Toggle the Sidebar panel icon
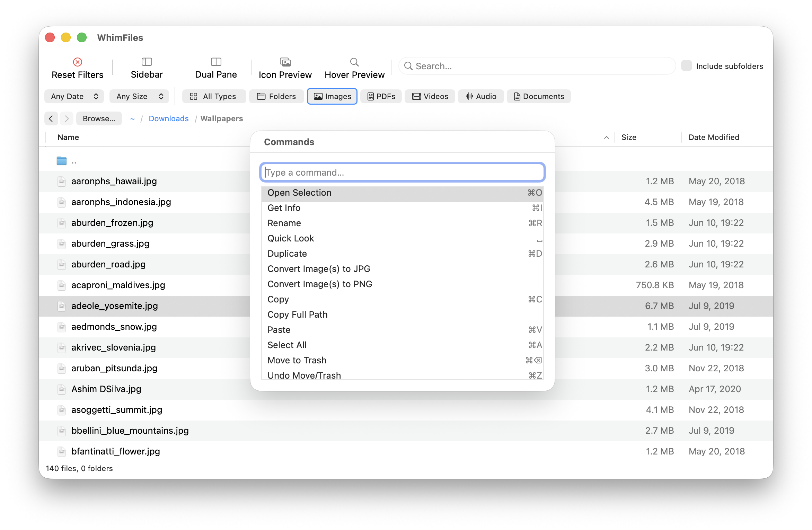812x530 pixels. coord(147,62)
